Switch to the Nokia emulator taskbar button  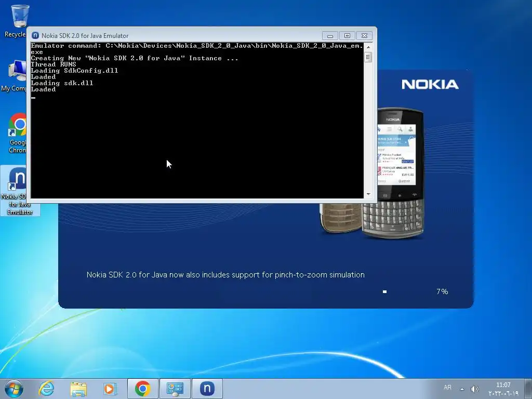[207, 389]
